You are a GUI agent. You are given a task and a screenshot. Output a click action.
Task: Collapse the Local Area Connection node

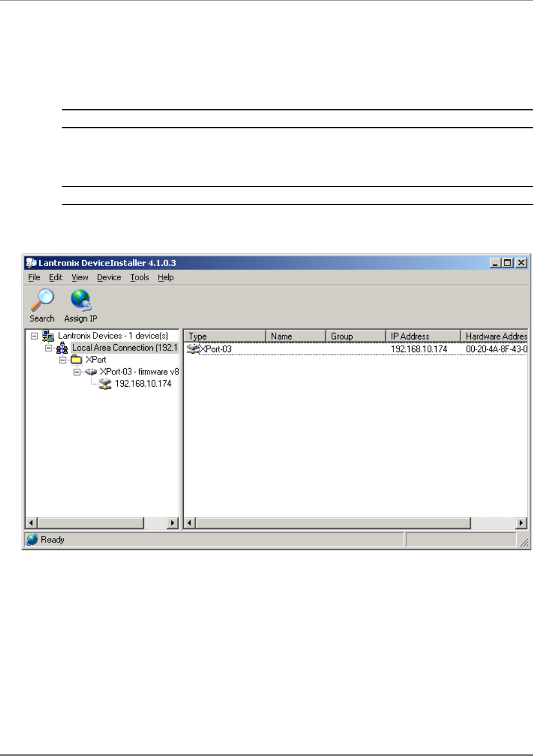tap(49, 348)
